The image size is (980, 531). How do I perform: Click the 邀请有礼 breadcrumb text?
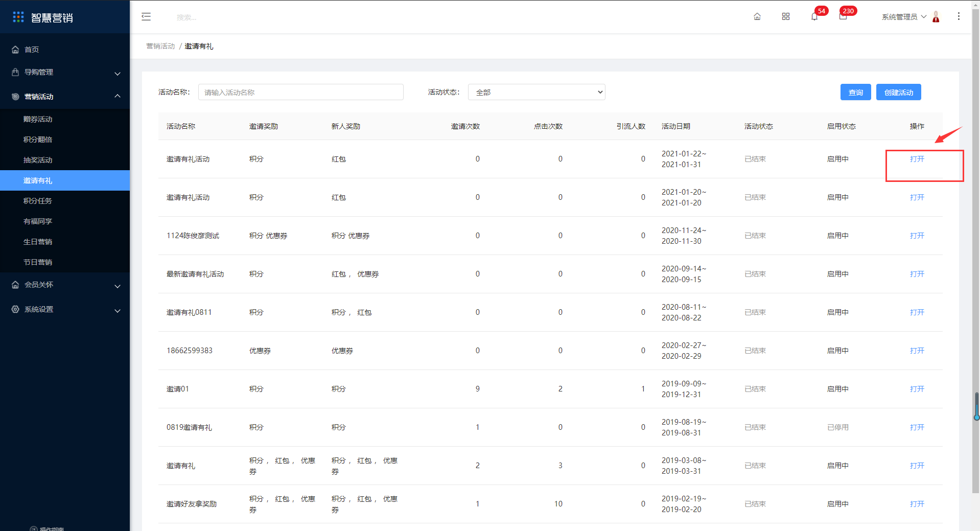click(x=199, y=46)
